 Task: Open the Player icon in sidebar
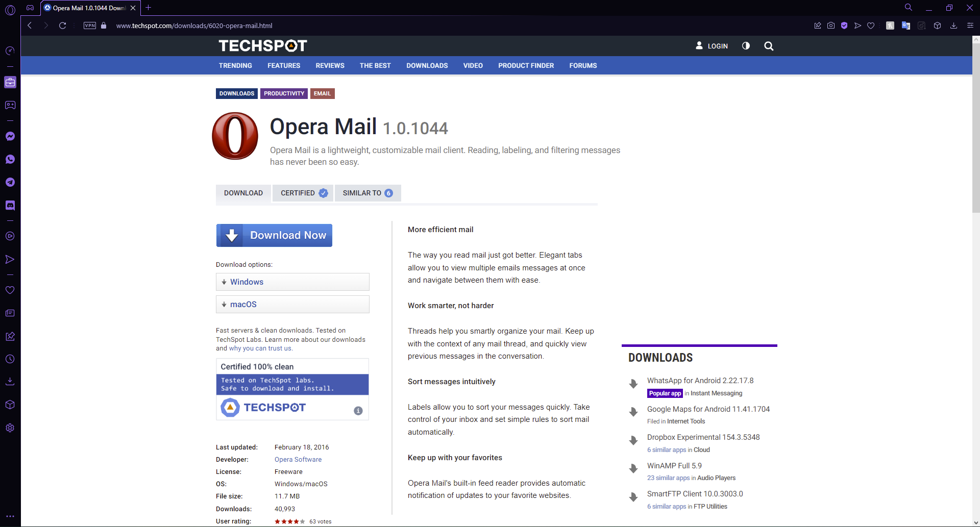[10, 236]
